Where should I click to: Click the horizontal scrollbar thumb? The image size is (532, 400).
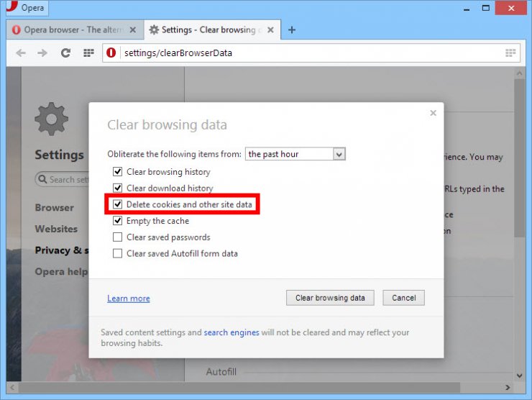click(x=239, y=388)
